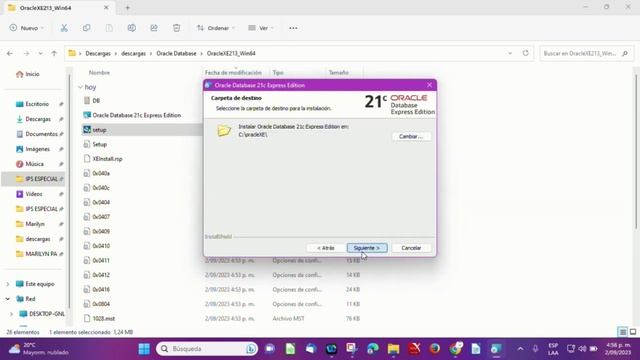
Task: Click the Forward navigation arrow
Action: click(26, 53)
